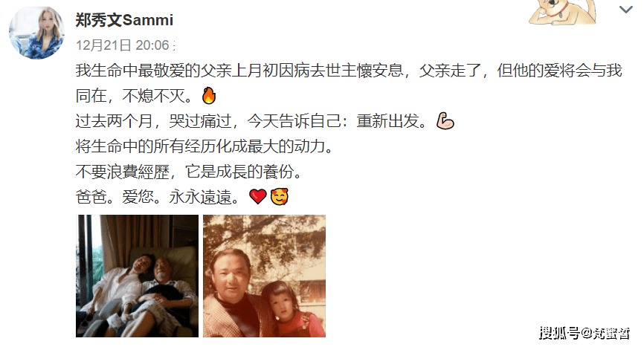Click the phrase 同在，不熄不灭
The height and width of the screenshot is (347, 644).
click(x=134, y=96)
